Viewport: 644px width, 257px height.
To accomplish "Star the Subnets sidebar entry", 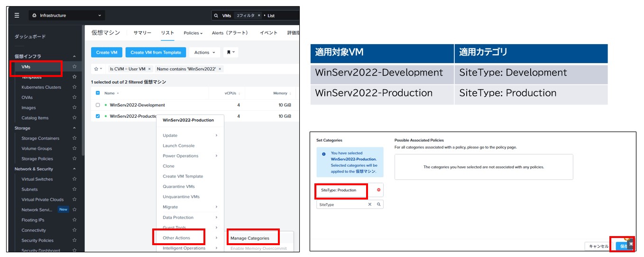I will click(74, 190).
